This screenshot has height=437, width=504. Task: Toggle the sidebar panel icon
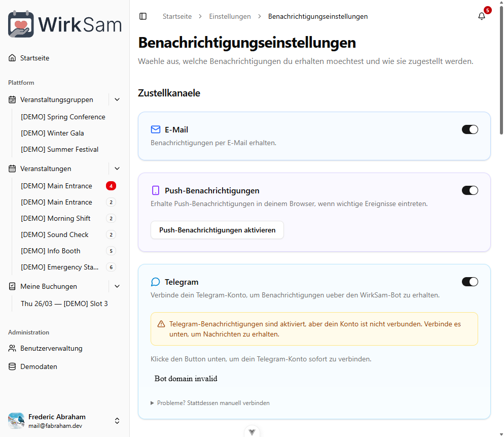click(143, 16)
